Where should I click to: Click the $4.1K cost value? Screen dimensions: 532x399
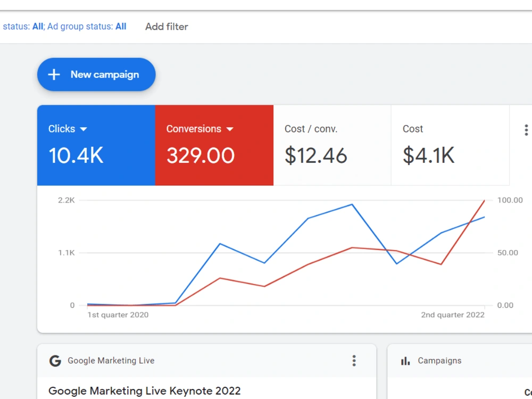click(x=428, y=156)
